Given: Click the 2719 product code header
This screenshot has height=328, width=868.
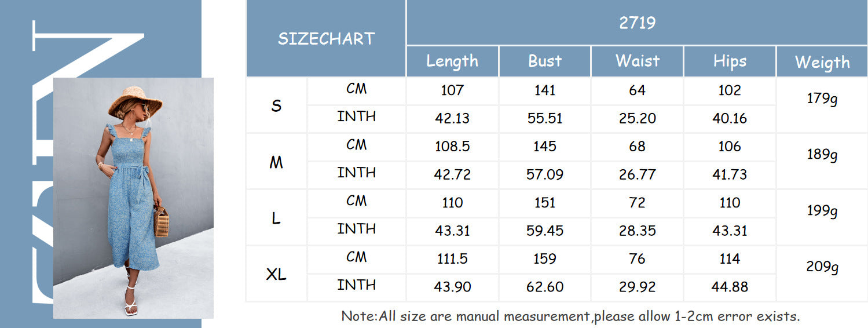Looking at the screenshot, I should [636, 23].
